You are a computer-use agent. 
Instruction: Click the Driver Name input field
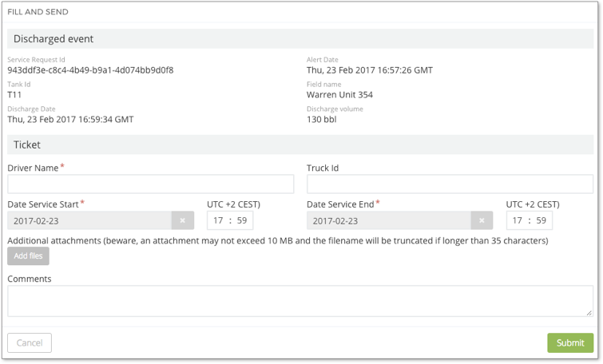pos(151,184)
